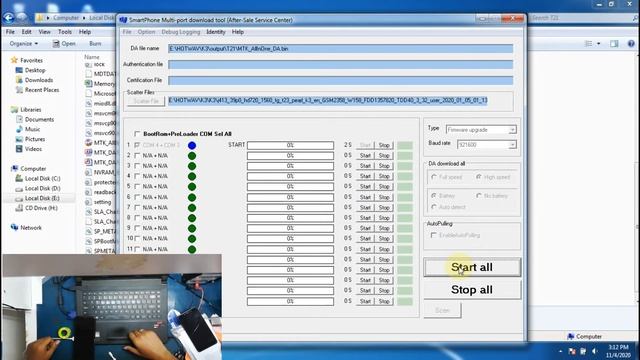Click the Authentication file field
This screenshot has width=640, height=360.
click(x=340, y=64)
